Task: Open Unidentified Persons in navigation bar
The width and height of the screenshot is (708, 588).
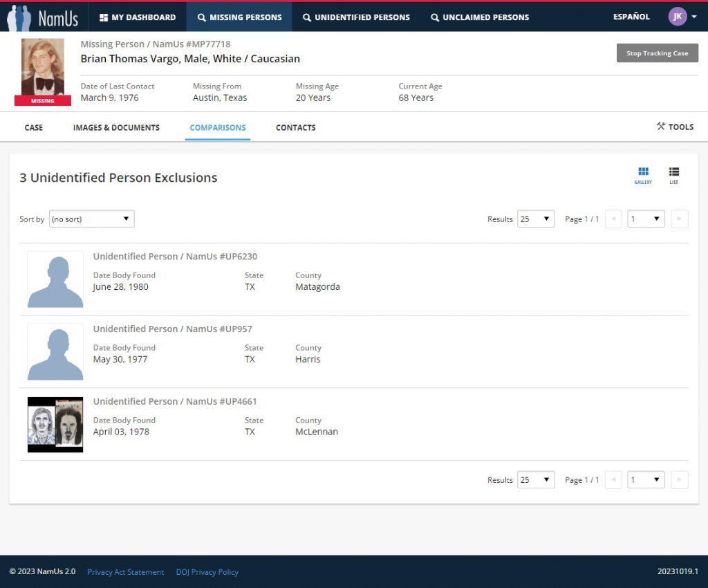Action: (356, 17)
